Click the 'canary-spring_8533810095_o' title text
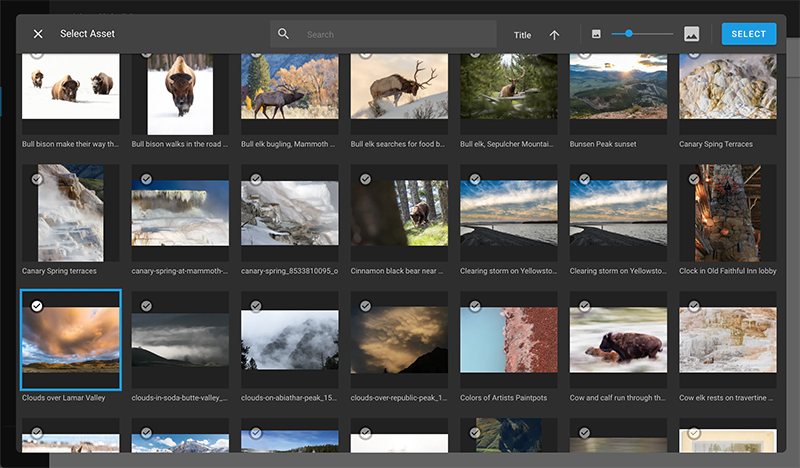 [x=289, y=271]
